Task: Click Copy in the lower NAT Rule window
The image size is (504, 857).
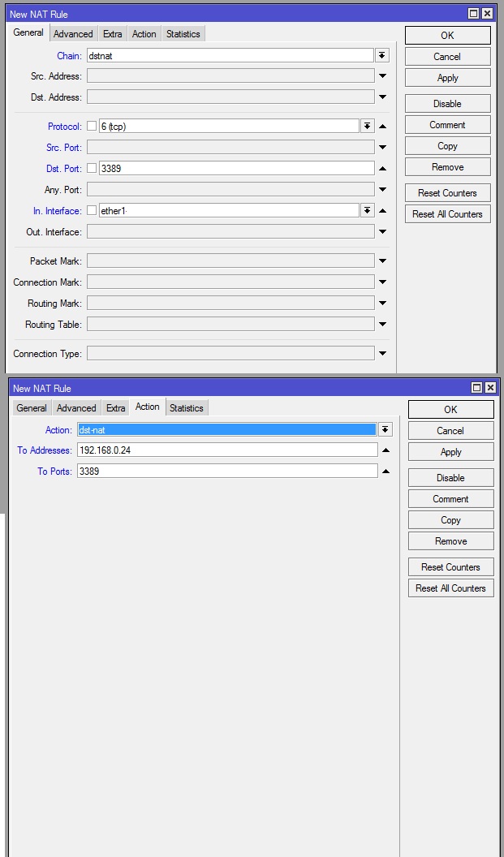Action: coord(451,519)
